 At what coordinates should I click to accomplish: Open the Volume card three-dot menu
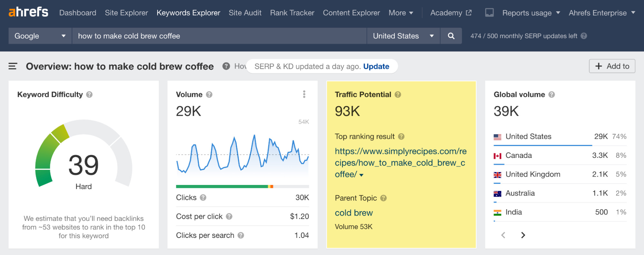pyautogui.click(x=304, y=94)
